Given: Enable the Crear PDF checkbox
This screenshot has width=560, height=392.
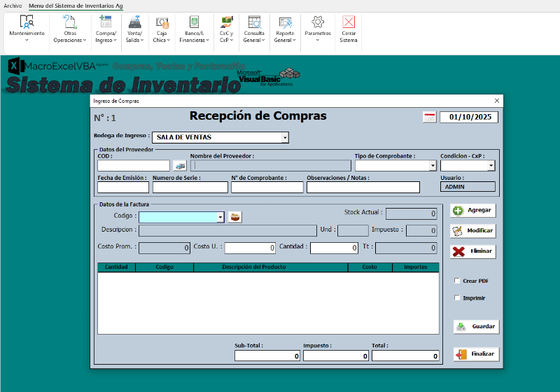Looking at the screenshot, I should point(457,281).
